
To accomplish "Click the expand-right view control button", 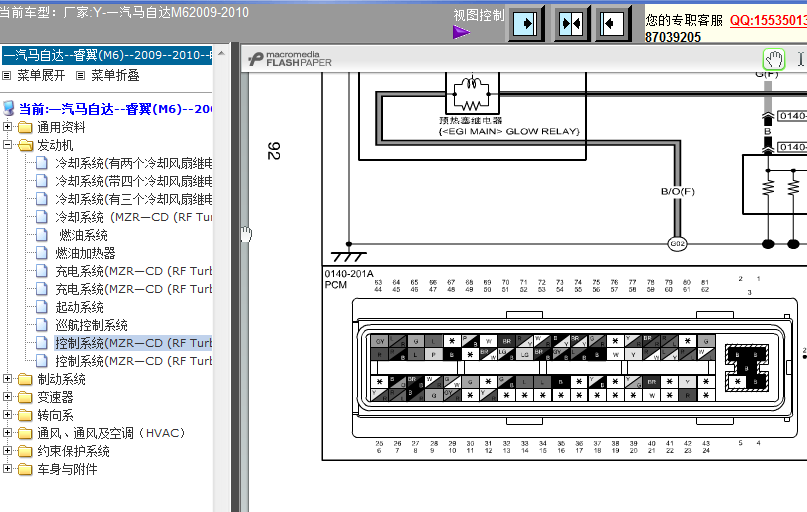I will coord(526,24).
